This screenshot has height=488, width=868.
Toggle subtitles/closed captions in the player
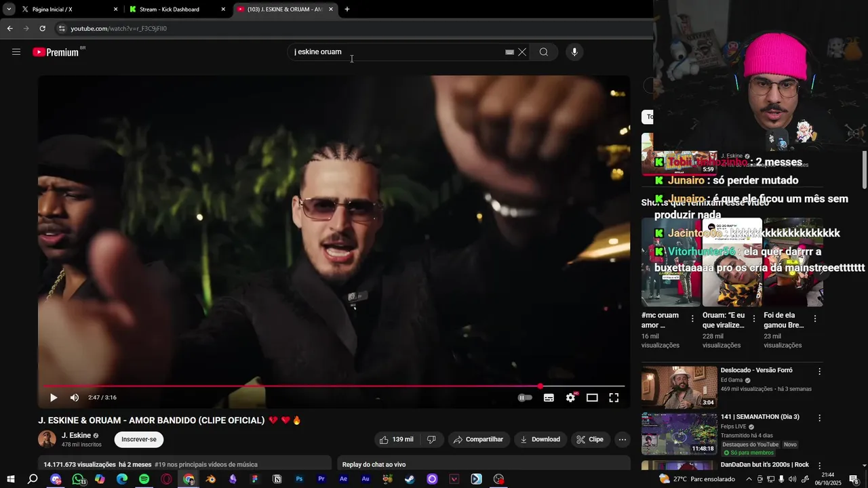[x=549, y=398]
